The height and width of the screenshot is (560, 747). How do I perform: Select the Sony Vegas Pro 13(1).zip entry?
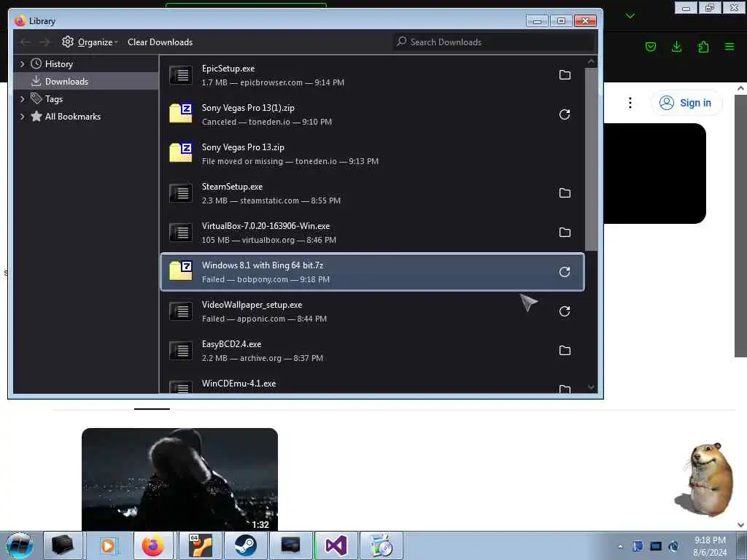(x=372, y=114)
